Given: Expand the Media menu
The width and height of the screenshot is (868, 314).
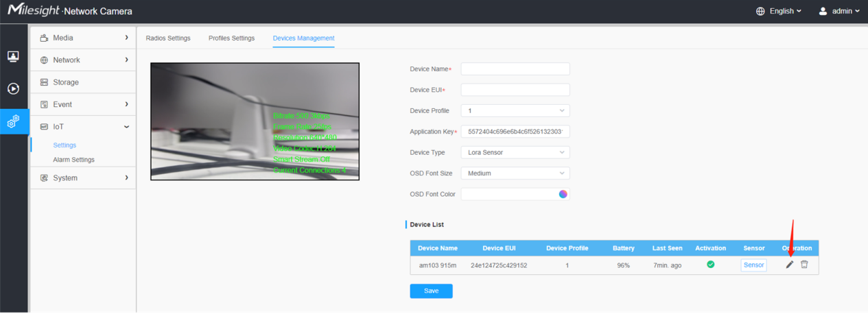Looking at the screenshot, I should pyautogui.click(x=83, y=38).
